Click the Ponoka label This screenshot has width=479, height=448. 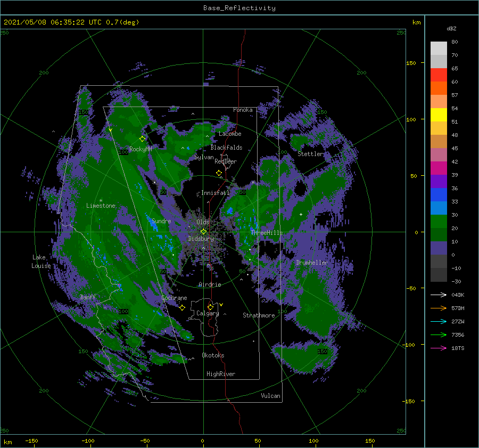(243, 110)
